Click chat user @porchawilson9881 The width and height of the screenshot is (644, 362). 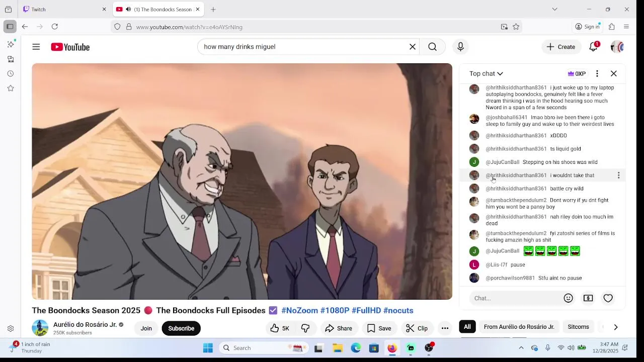click(x=510, y=278)
